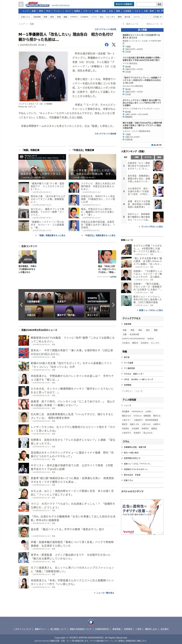This screenshot has height=644, width=182.
Task: Click the Sponichi Annex logo
Action: [x=37, y=4]
